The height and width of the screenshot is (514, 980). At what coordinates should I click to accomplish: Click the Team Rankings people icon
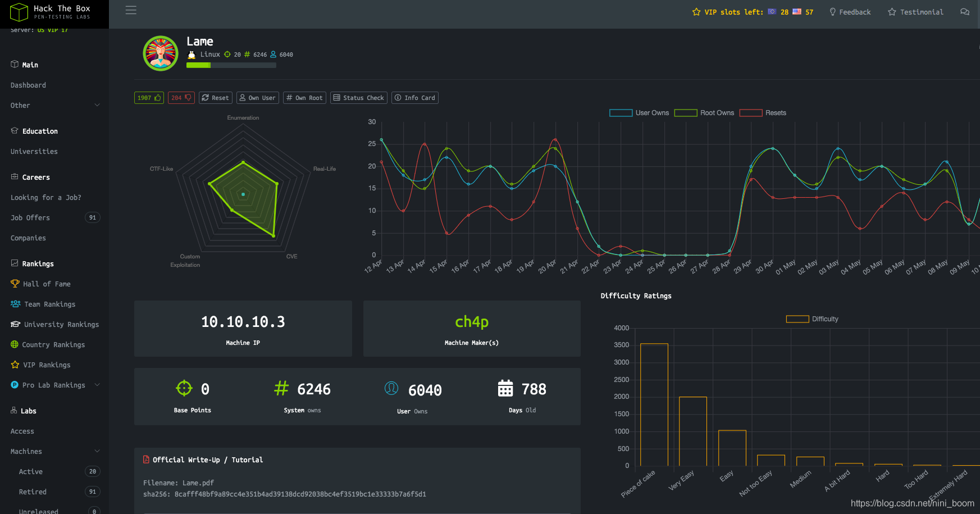[16, 304]
